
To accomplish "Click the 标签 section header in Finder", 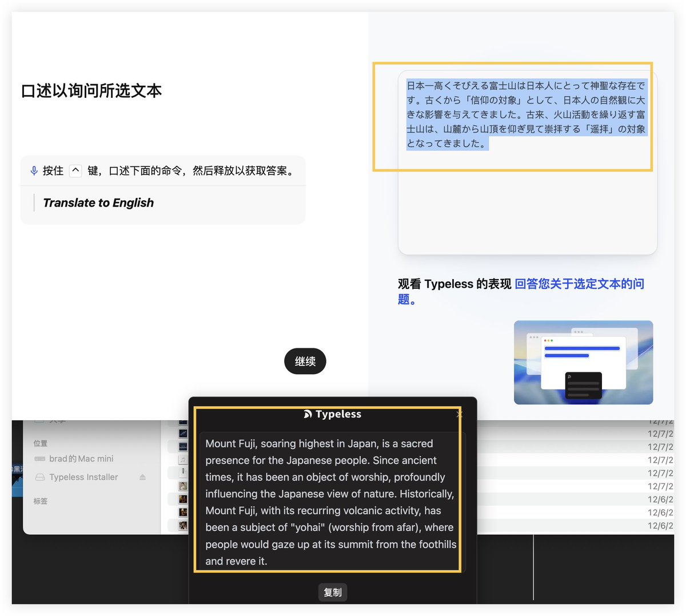I will 41,501.
